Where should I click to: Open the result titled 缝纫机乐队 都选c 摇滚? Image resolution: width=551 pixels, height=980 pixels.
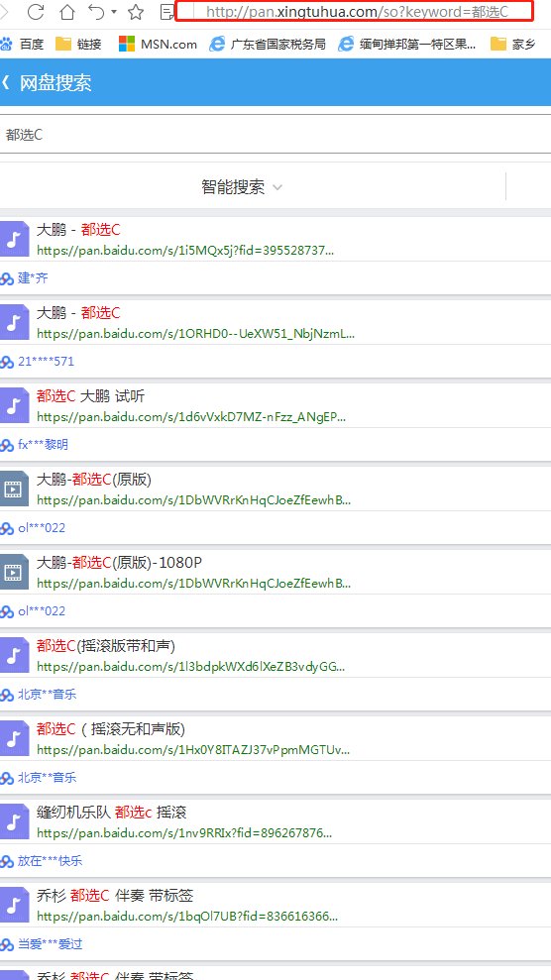point(111,812)
